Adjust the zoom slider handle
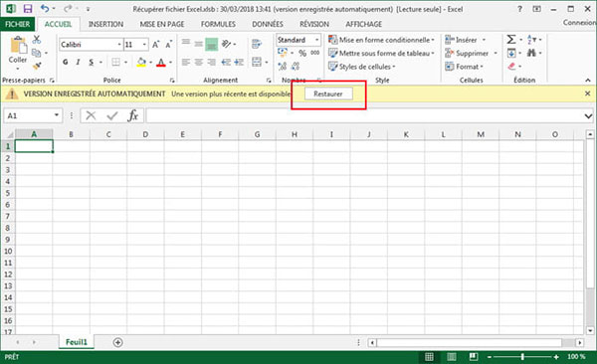Viewport: 597px width, 364px height. tap(522, 357)
